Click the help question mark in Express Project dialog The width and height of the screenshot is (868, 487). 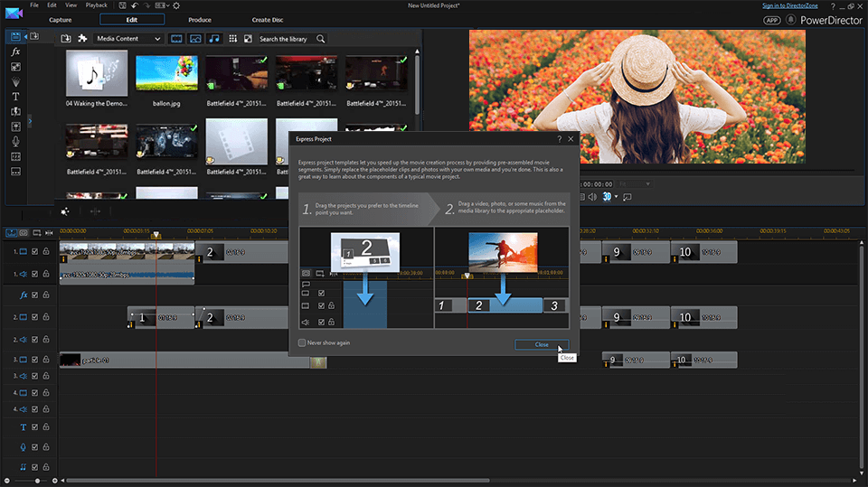coord(559,139)
